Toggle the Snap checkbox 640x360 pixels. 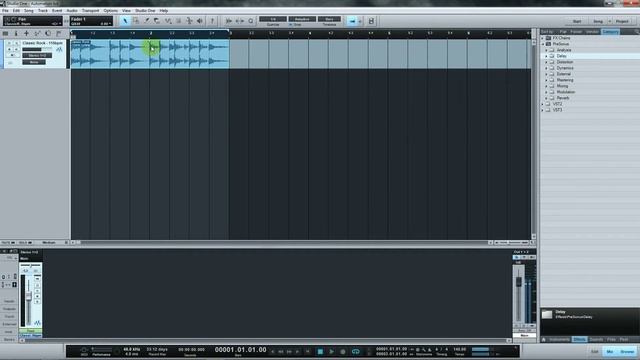291,25
